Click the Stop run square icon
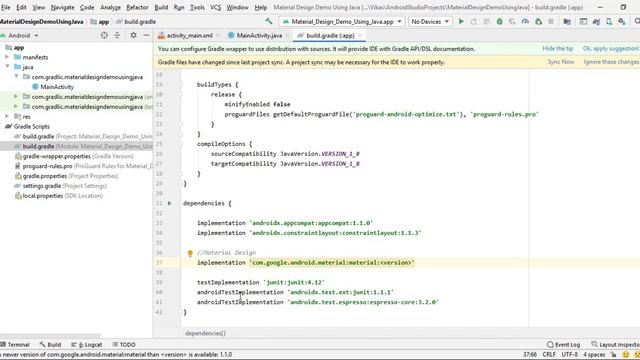The width and height of the screenshot is (640, 360). [551, 21]
